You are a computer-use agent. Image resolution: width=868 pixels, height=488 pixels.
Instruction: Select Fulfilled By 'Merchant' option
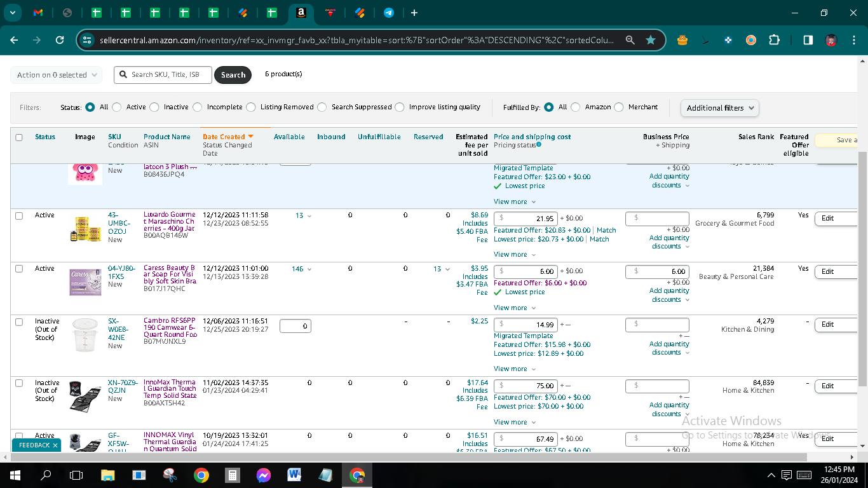coord(619,107)
